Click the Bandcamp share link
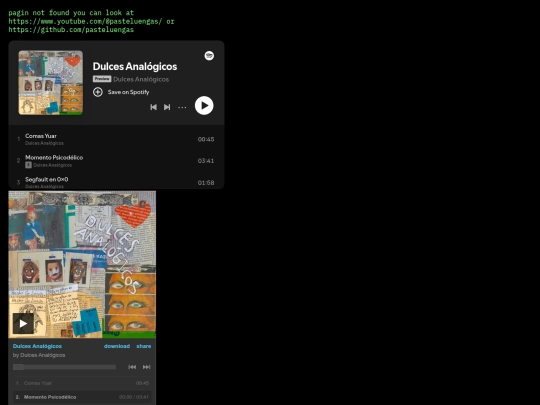The image size is (540, 405). 144,346
